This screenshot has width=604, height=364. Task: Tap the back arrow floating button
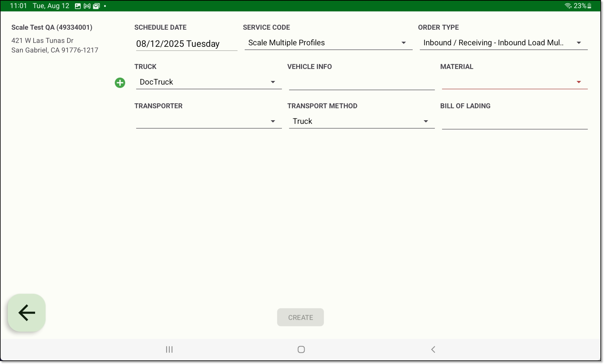(x=27, y=313)
